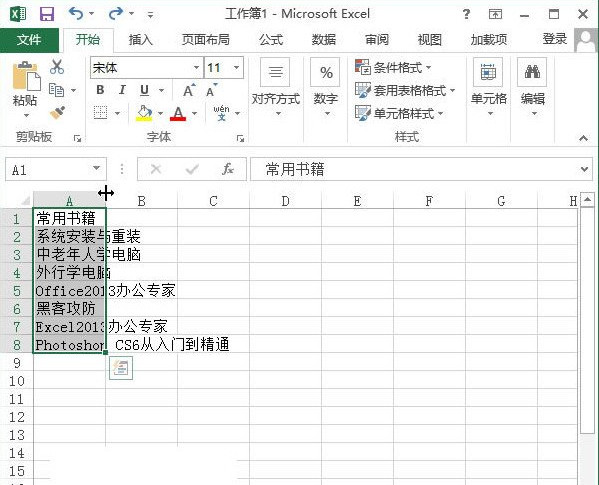Image resolution: width=599 pixels, height=485 pixels.
Task: Click the Save icon in quick access toolbar
Action: [x=47, y=14]
